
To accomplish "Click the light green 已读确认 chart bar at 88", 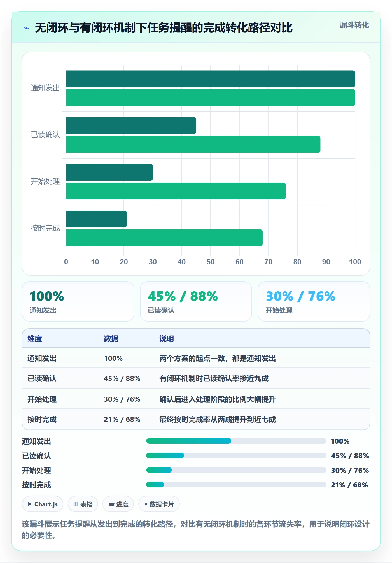I will point(193,144).
